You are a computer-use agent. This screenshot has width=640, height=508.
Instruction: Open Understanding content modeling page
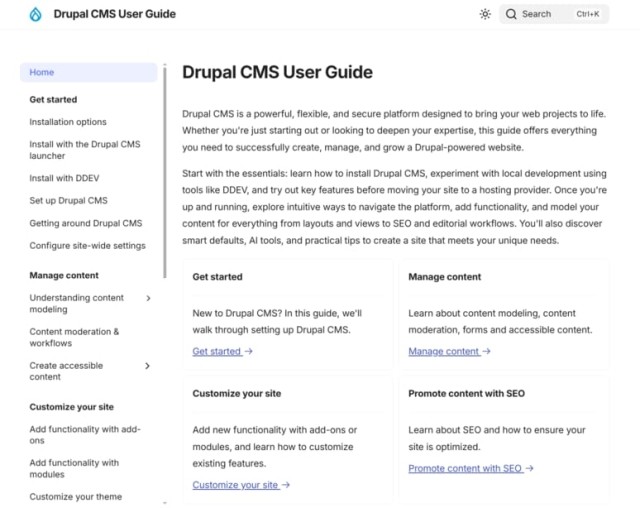click(76, 304)
